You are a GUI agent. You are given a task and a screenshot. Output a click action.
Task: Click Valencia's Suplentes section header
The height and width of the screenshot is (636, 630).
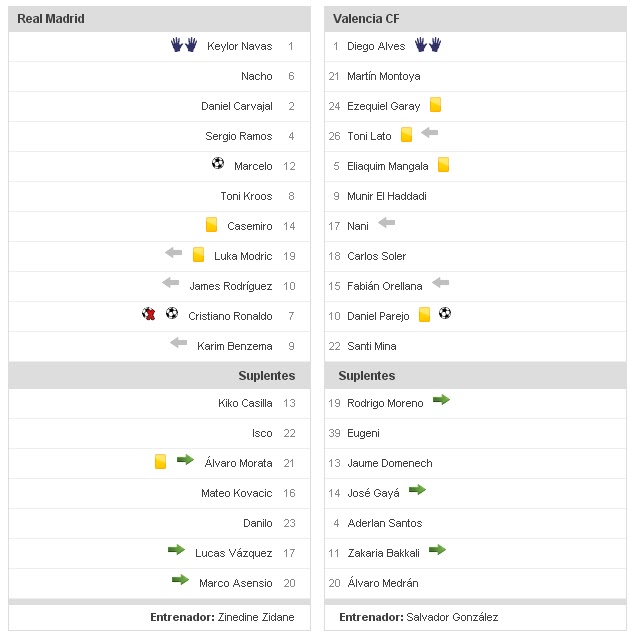pyautogui.click(x=366, y=376)
